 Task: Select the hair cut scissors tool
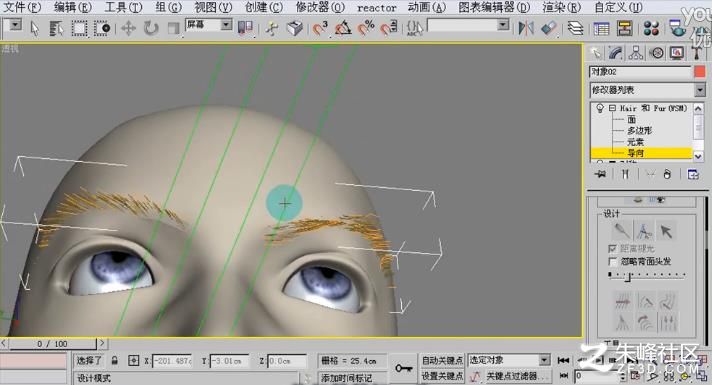(644, 231)
